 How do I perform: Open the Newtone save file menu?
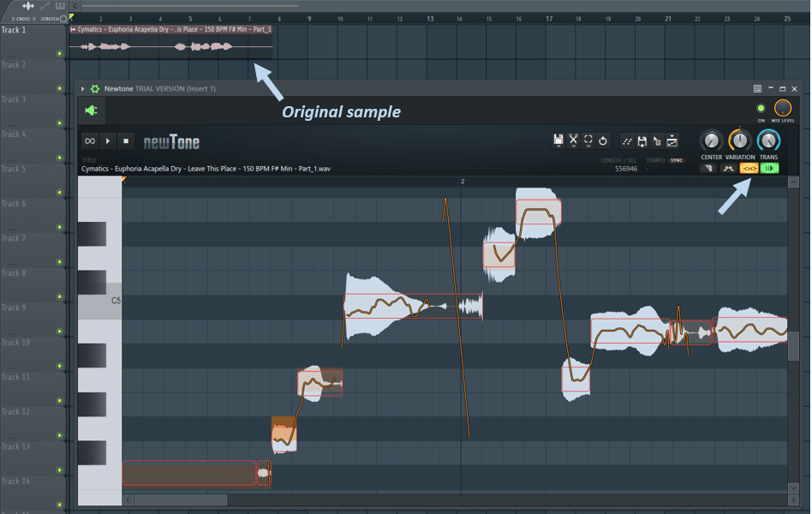pos(558,140)
